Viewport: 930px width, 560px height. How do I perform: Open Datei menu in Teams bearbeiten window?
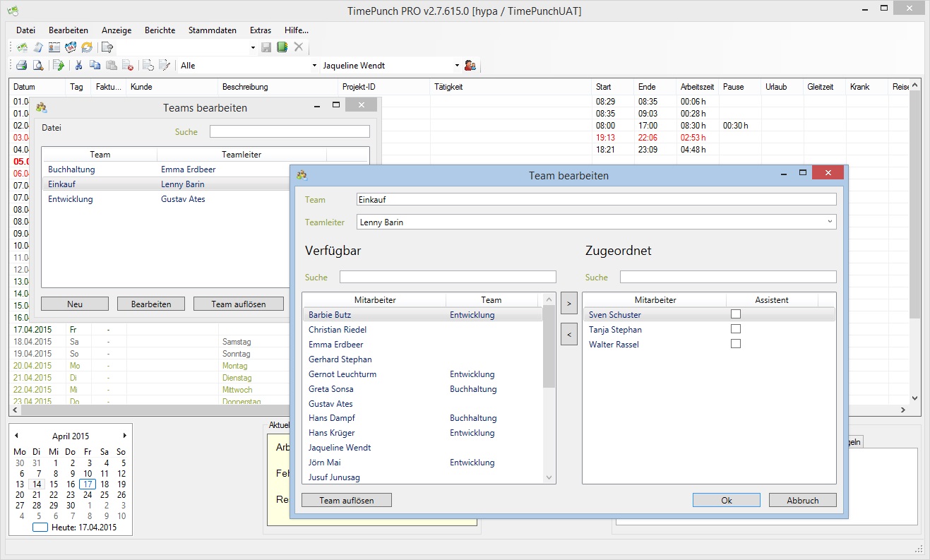pyautogui.click(x=52, y=128)
